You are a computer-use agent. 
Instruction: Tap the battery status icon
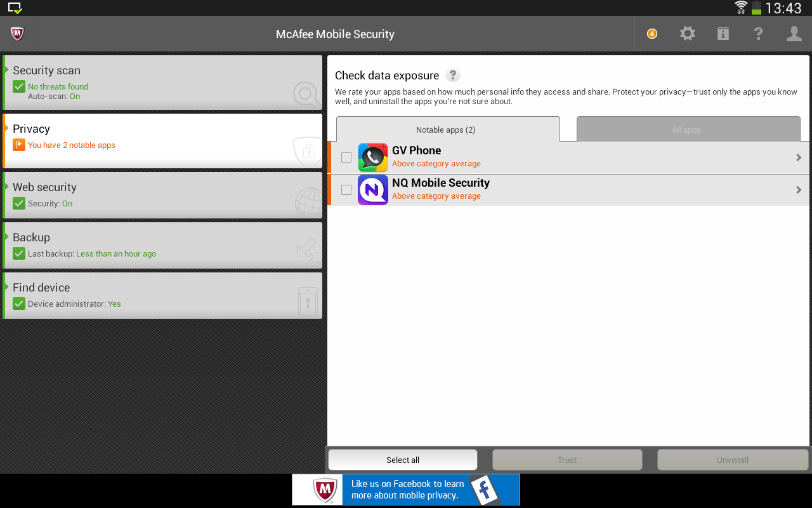(x=756, y=8)
